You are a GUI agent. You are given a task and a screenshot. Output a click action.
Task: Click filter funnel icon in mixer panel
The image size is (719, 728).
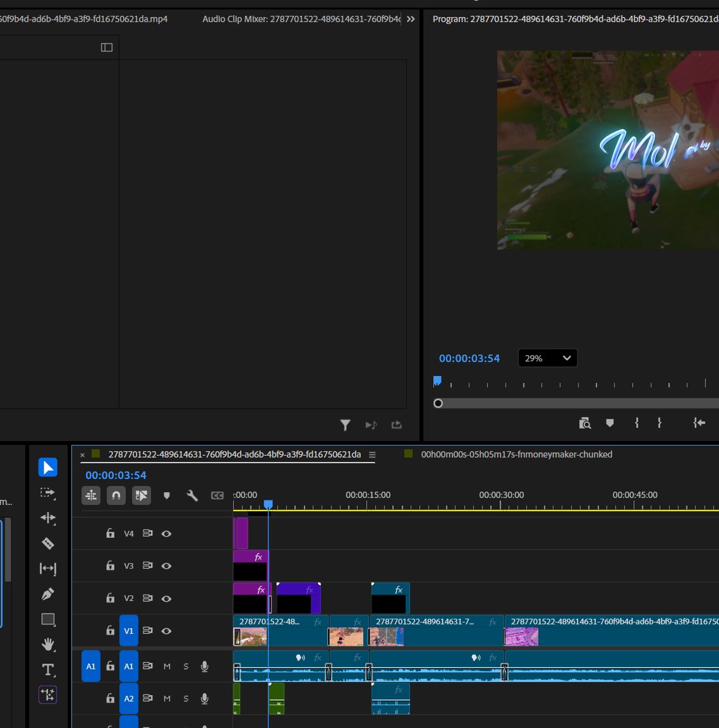[x=345, y=425]
